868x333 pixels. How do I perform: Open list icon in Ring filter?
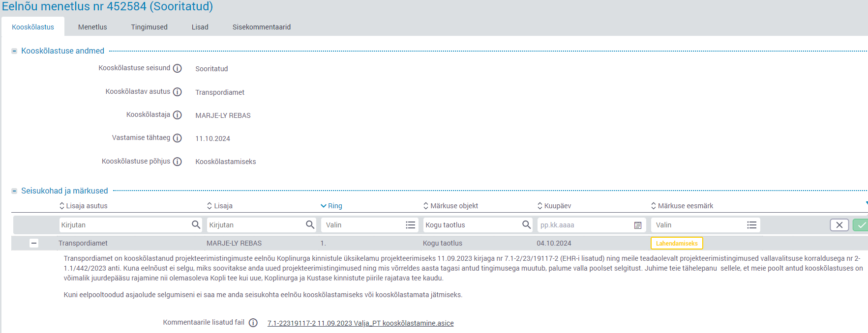point(410,225)
